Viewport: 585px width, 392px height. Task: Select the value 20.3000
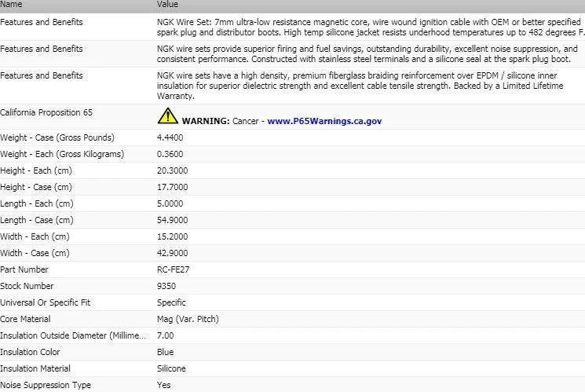[173, 170]
